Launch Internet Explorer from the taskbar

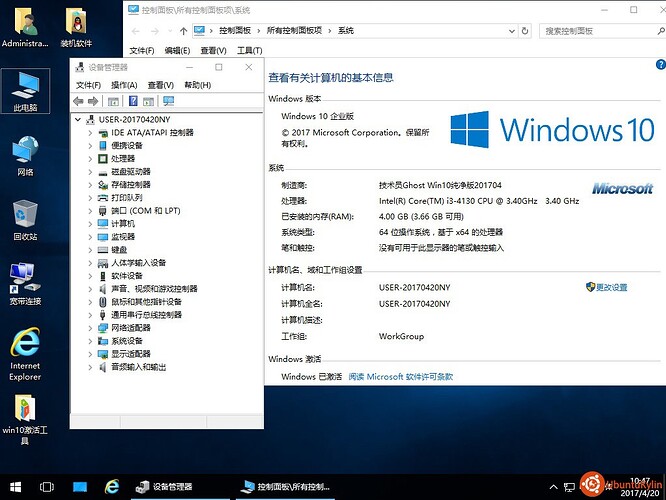click(x=112, y=487)
